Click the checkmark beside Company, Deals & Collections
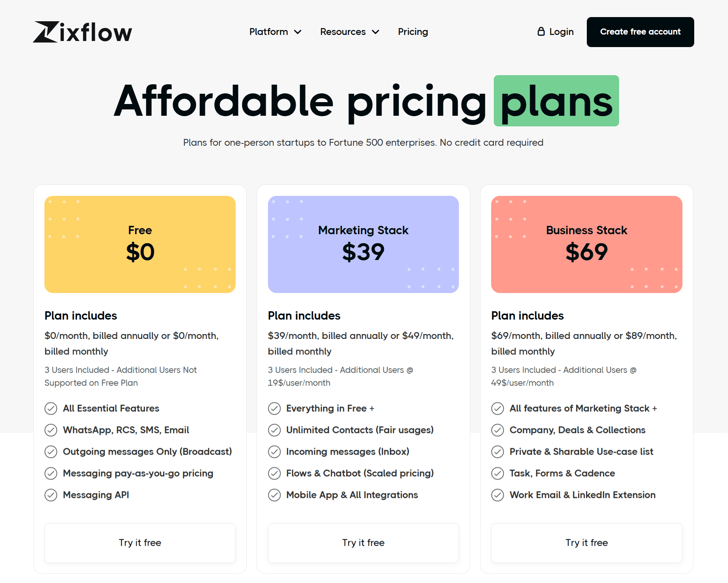This screenshot has height=583, width=728. (497, 430)
